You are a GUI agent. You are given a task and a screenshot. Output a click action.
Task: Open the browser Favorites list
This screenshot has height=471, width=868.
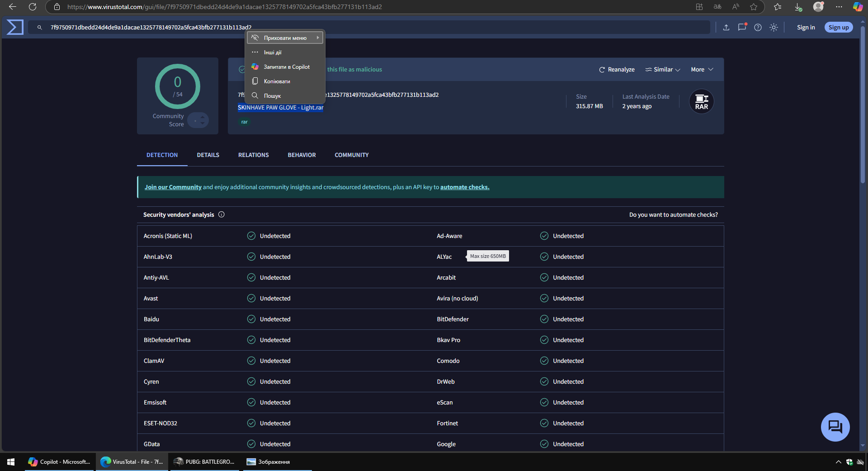[x=778, y=7]
